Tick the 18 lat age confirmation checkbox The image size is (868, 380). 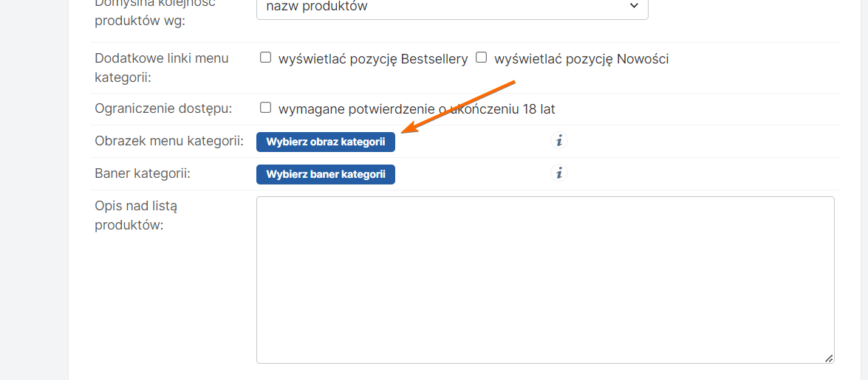[266, 108]
